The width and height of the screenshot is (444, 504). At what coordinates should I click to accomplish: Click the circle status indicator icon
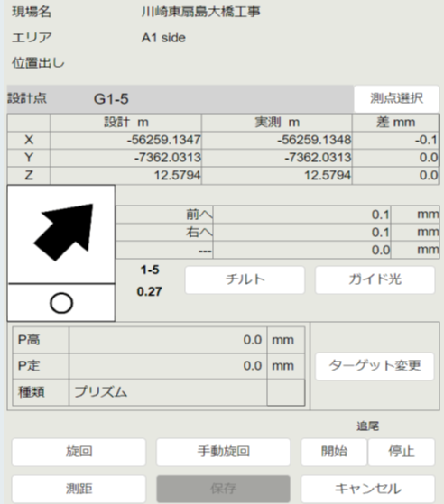[61, 303]
